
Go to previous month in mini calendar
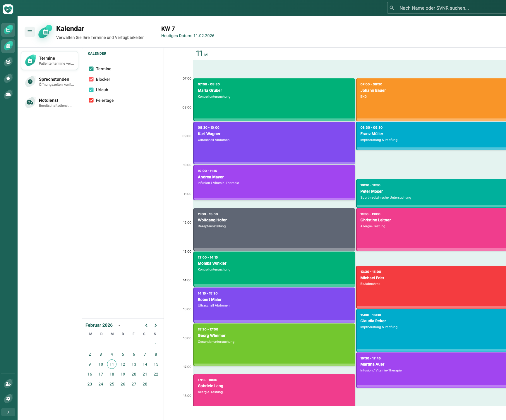pyautogui.click(x=146, y=325)
